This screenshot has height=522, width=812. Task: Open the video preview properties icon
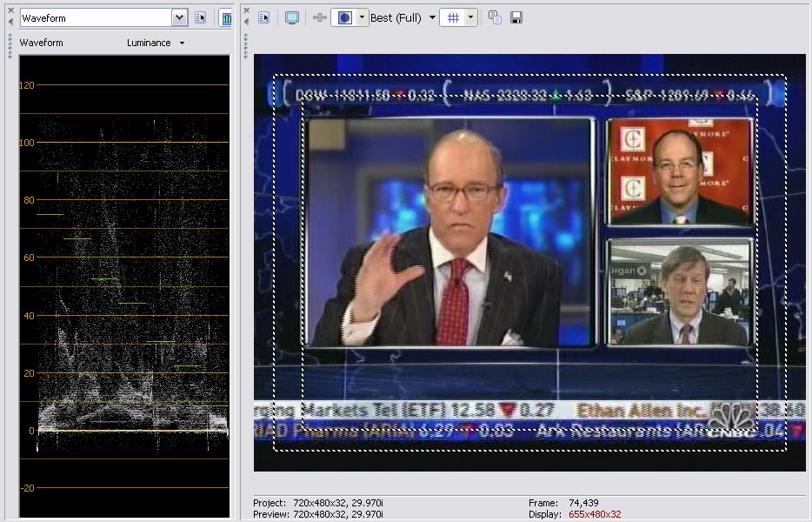point(264,17)
